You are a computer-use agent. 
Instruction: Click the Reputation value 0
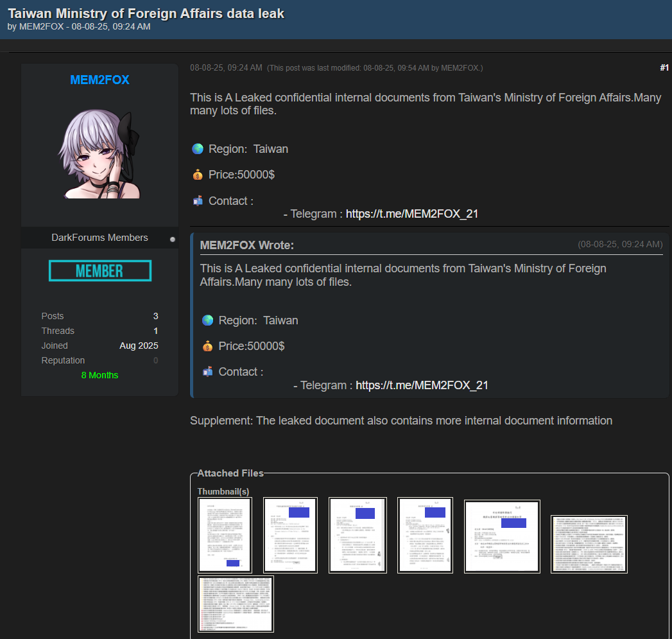pos(155,360)
